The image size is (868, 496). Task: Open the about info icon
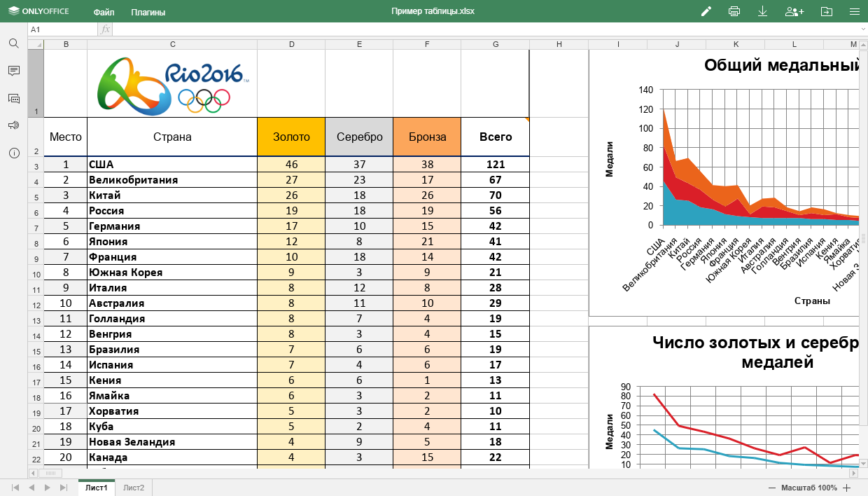(x=13, y=153)
